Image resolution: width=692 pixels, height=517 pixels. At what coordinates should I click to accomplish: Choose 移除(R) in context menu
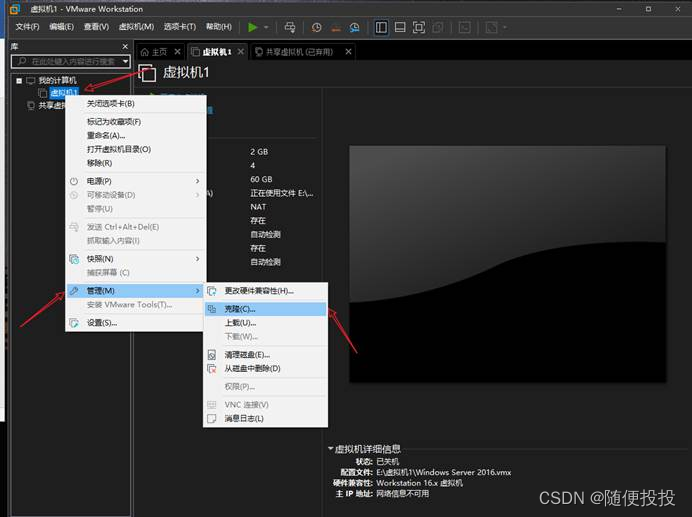point(136,163)
